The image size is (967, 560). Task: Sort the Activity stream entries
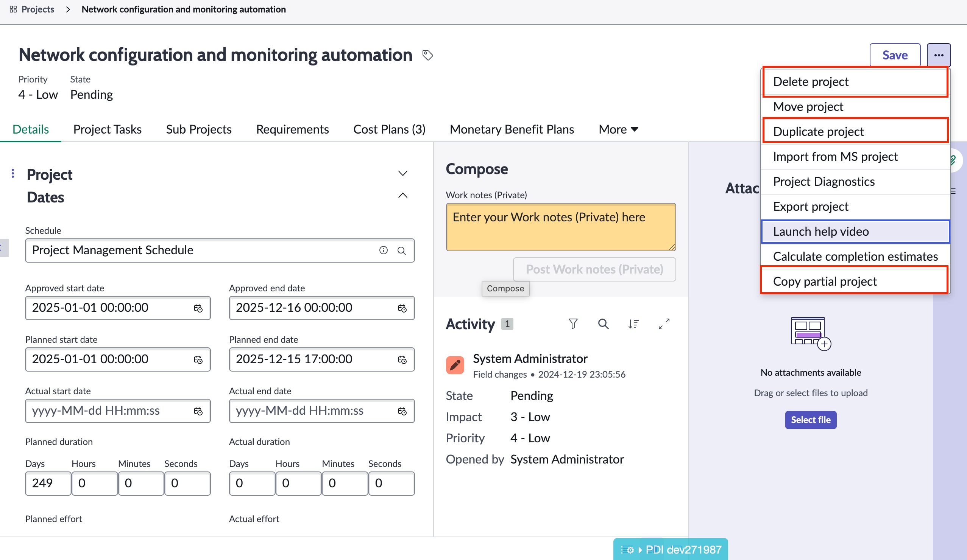tap(633, 324)
